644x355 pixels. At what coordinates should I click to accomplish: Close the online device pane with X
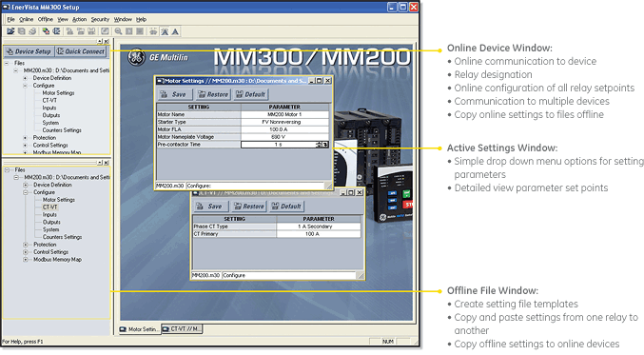coord(107,41)
